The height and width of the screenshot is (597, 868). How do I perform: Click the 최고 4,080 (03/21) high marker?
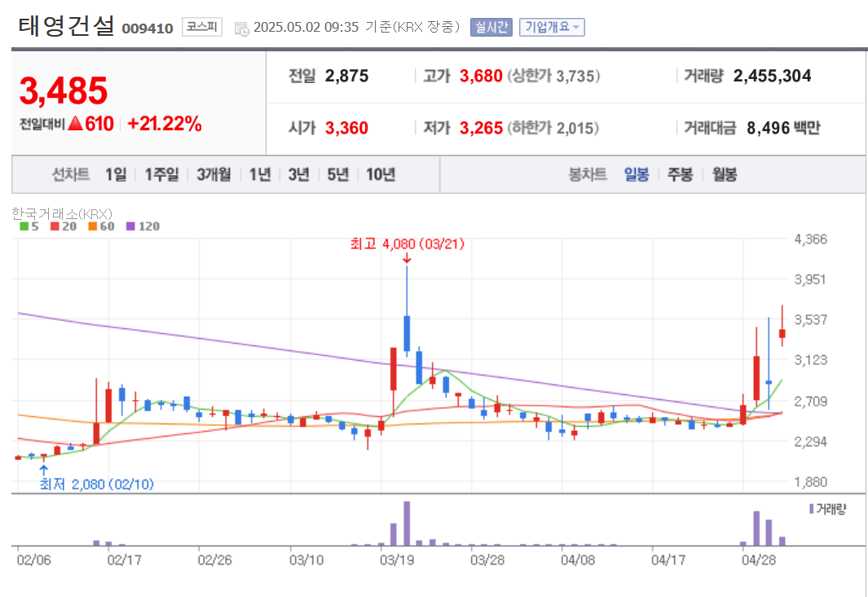tap(407, 244)
